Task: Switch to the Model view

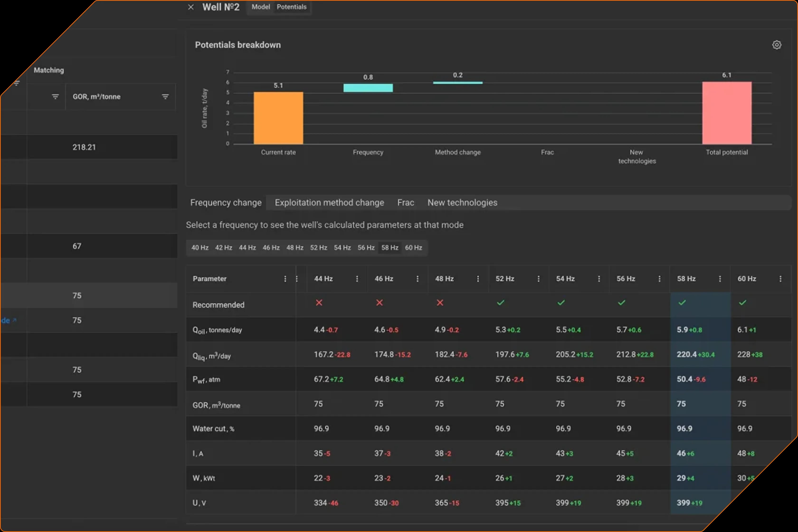Action: [x=261, y=7]
